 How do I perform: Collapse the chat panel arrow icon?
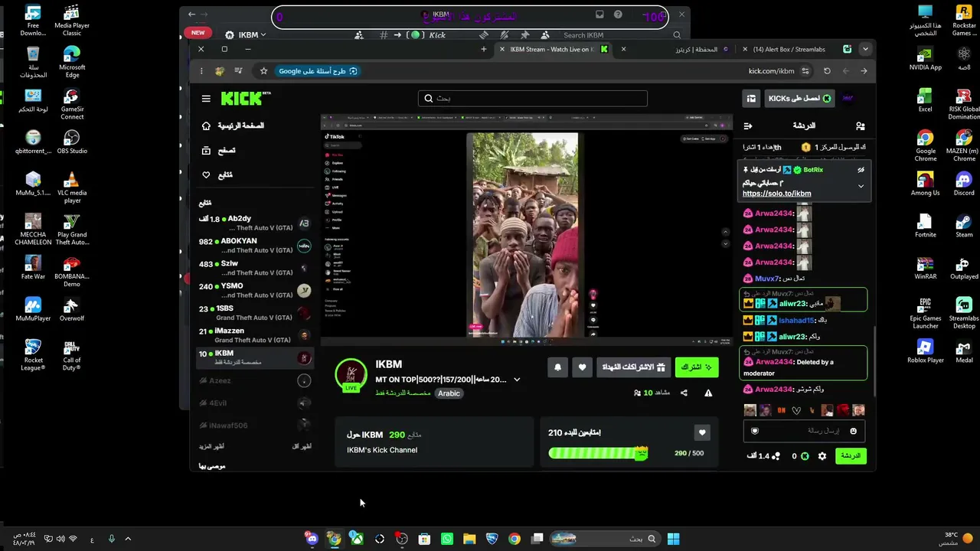748,126
